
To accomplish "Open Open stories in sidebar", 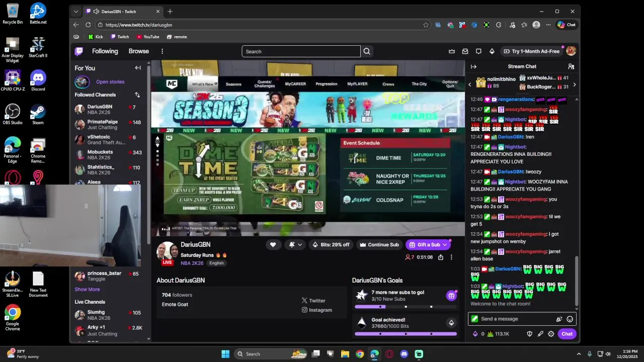I will point(110,82).
